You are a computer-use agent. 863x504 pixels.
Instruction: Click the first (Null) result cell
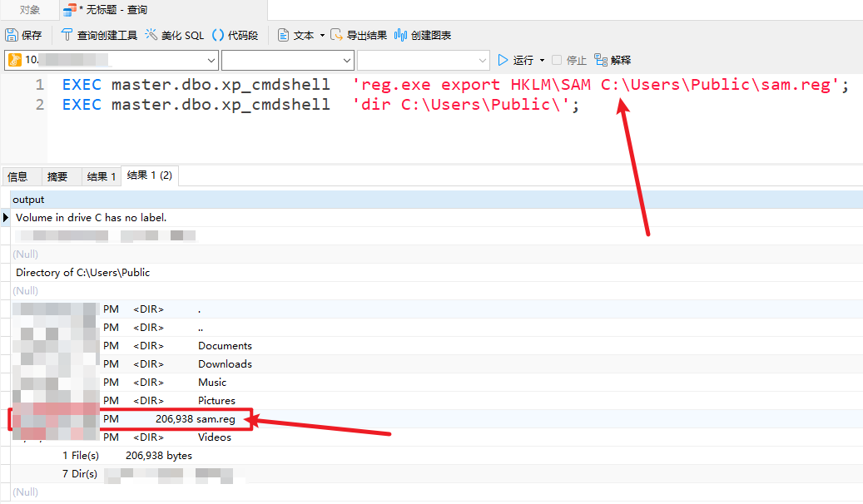(25, 254)
